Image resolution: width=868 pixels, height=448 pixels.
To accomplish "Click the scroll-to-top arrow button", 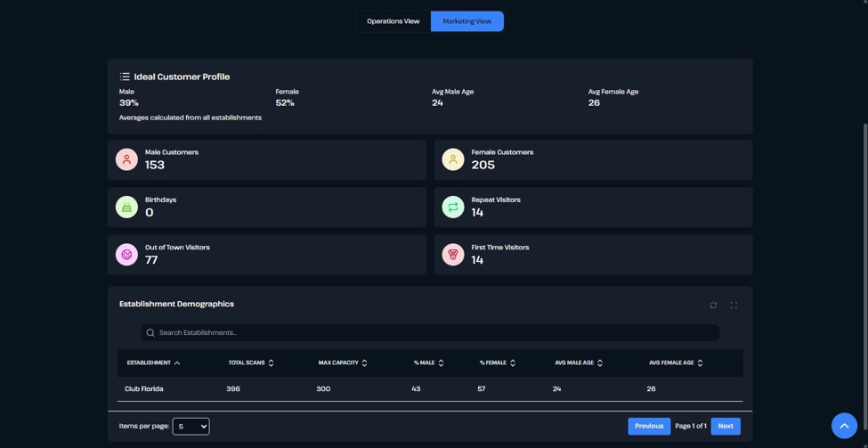I will tap(844, 426).
